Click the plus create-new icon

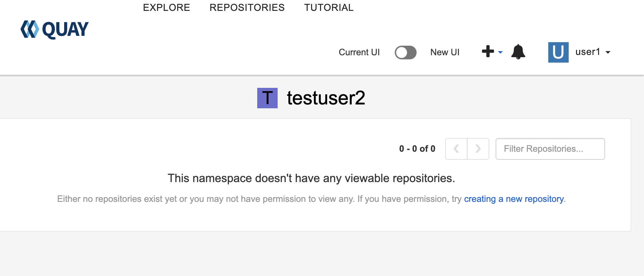(x=488, y=51)
